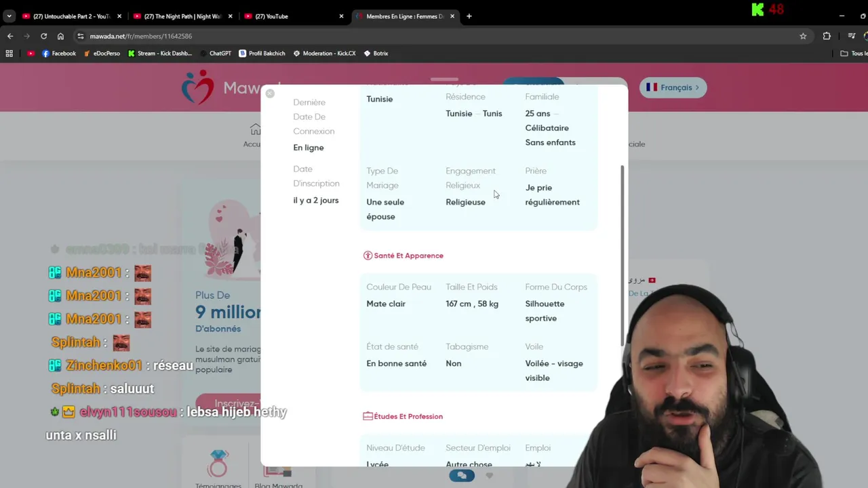Click the 'Mate clair' skin color value
This screenshot has height=488, width=868.
[386, 304]
